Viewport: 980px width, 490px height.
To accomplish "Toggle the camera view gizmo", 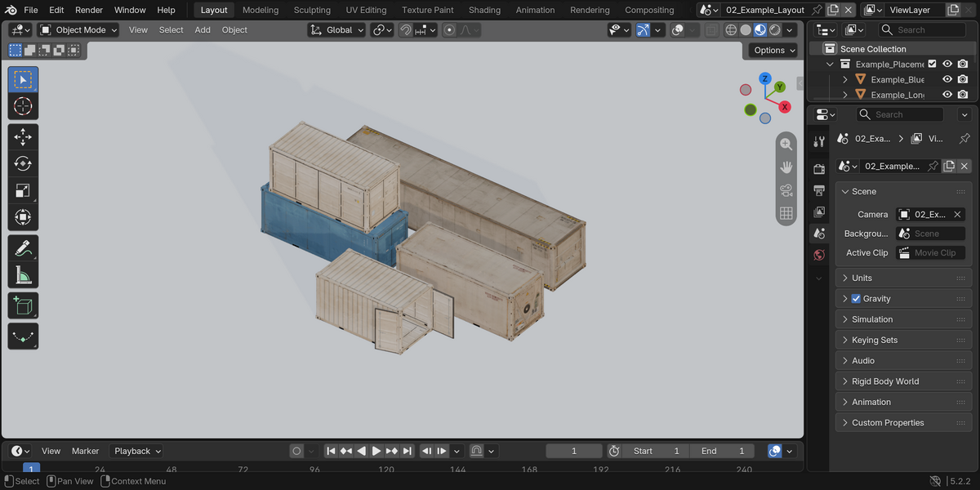I will click(786, 190).
